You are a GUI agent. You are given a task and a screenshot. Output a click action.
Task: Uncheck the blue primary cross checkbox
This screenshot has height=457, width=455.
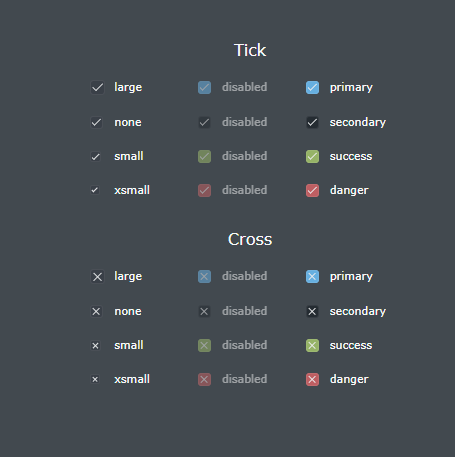[x=312, y=277]
